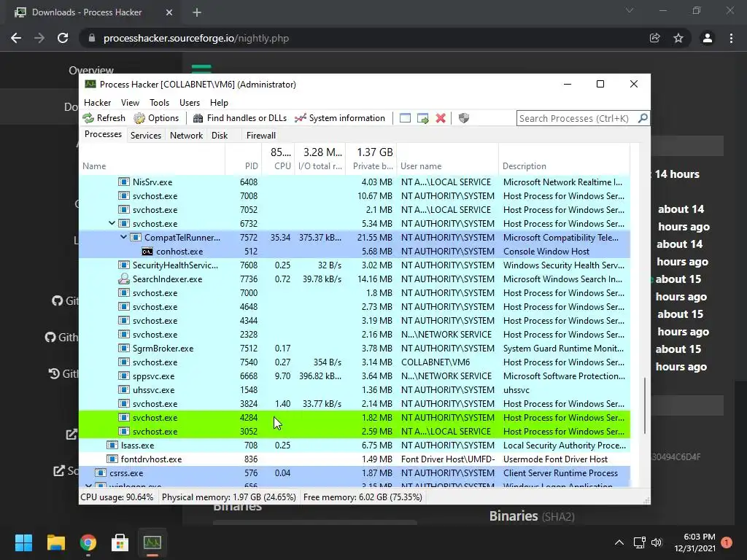Click the browser share icon
This screenshot has height=560, width=747.
click(654, 38)
